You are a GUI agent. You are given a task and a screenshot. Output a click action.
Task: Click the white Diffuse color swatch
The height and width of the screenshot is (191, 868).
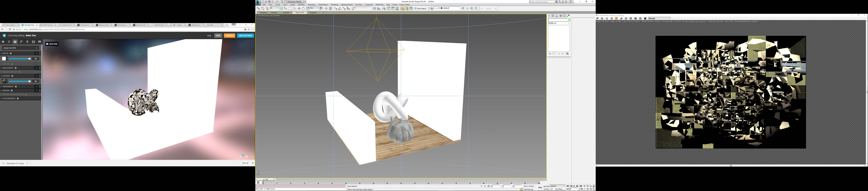point(4,58)
